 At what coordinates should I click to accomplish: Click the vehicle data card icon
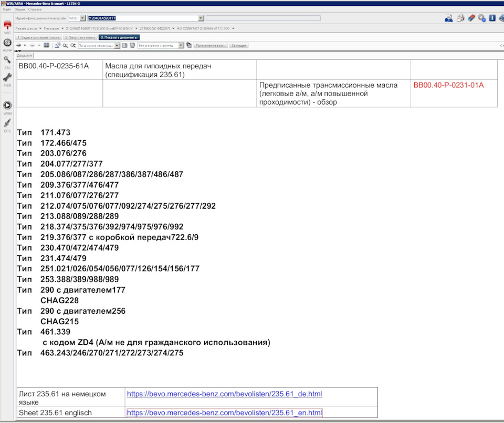pos(448,18)
